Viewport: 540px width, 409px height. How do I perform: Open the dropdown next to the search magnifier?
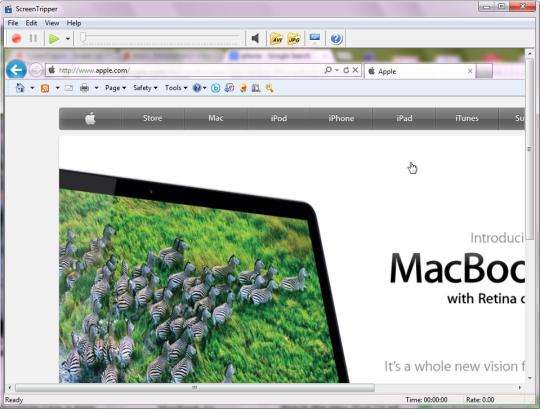pos(337,70)
